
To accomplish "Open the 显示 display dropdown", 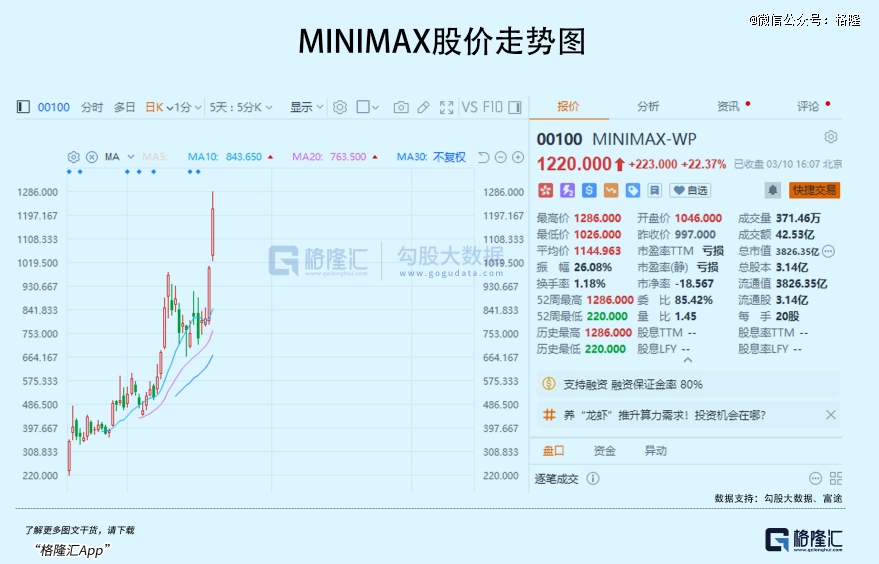I will click(307, 107).
